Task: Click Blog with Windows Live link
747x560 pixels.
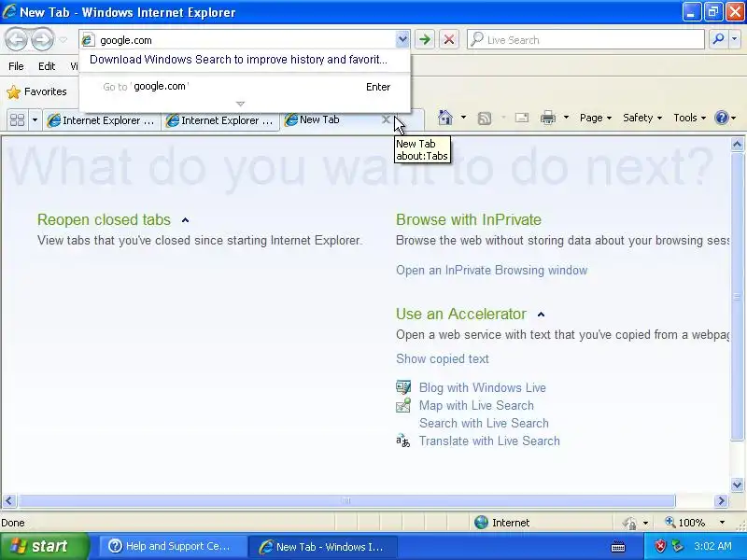Action: [x=482, y=387]
